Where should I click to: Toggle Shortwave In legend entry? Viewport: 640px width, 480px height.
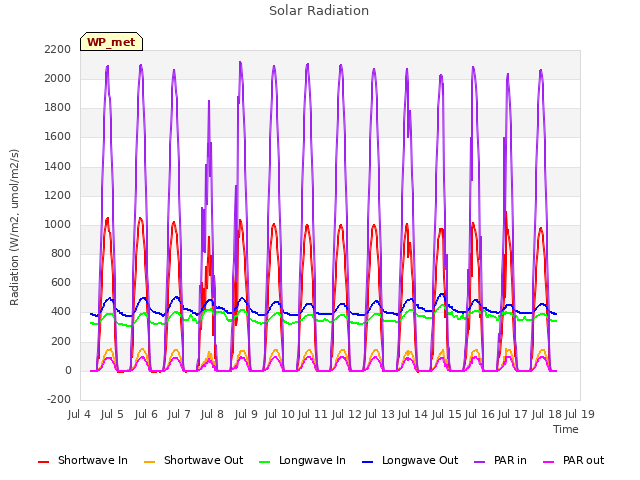pos(83,460)
